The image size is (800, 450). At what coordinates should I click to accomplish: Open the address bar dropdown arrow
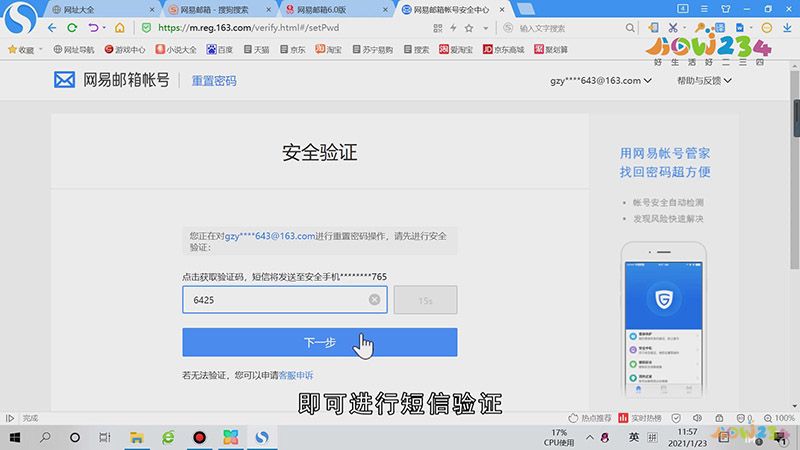point(486,29)
